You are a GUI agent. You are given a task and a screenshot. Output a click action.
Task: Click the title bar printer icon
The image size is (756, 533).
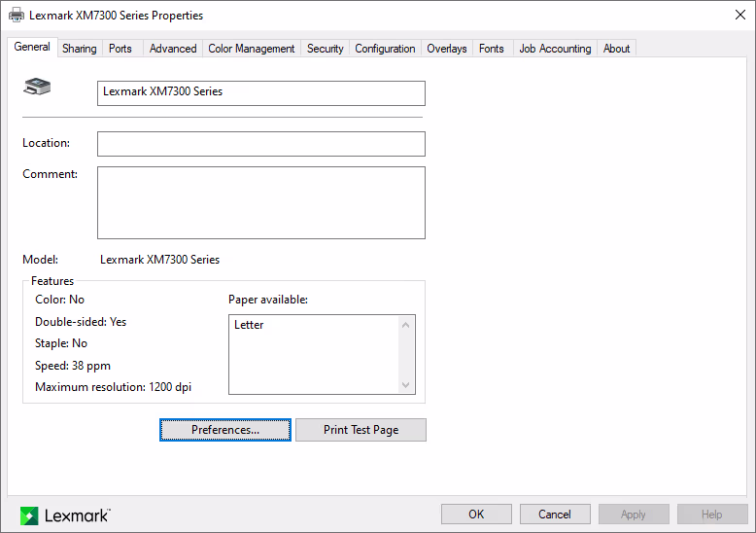click(x=17, y=15)
